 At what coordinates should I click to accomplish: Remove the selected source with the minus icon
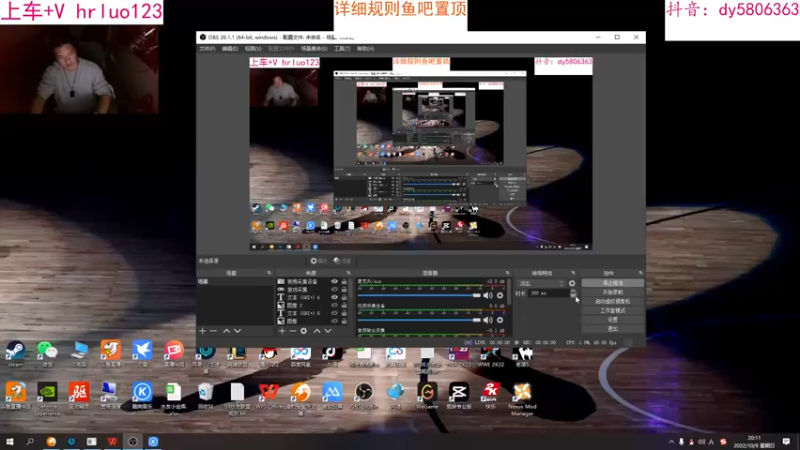(292, 331)
